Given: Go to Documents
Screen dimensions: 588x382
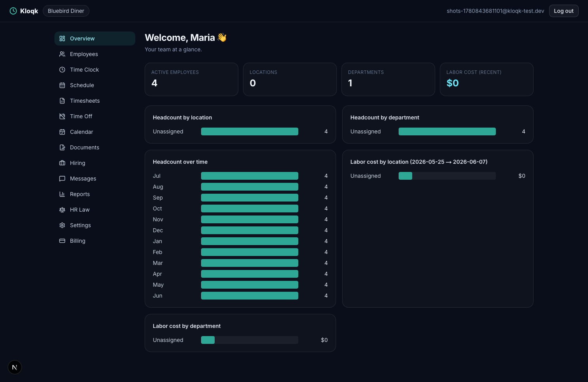Looking at the screenshot, I should (x=95, y=147).
